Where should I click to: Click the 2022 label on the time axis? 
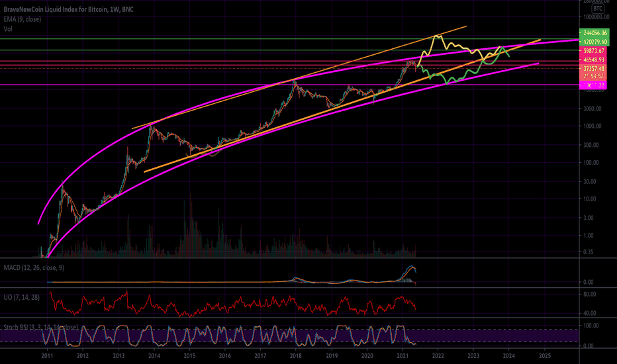pyautogui.click(x=438, y=356)
